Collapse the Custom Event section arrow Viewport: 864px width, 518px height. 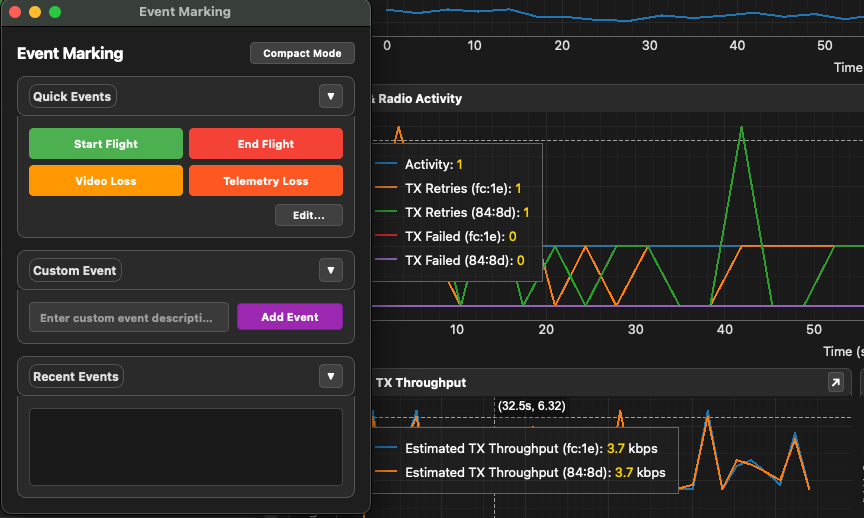click(330, 270)
